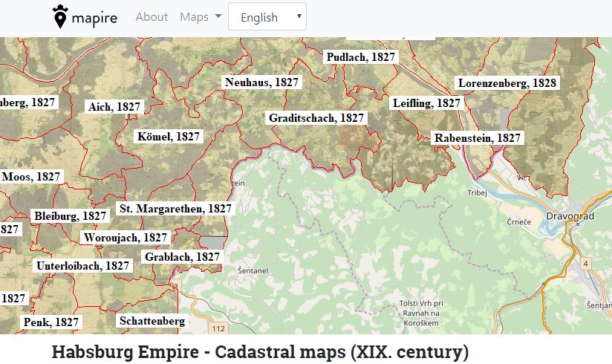This screenshot has width=612, height=364.
Task: Select the Pudlach, 1827 map label
Action: tap(361, 56)
